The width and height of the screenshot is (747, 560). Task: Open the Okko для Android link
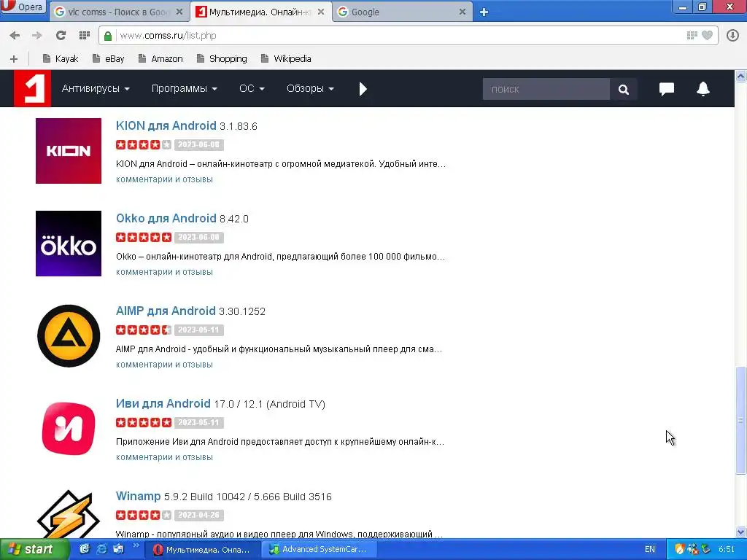[166, 218]
